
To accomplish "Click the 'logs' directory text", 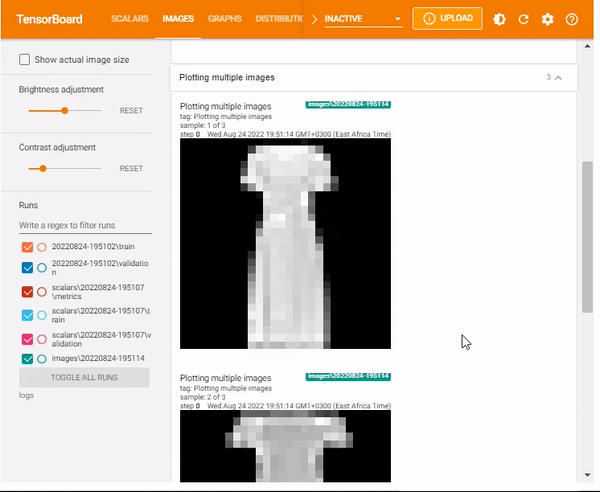I will 26,395.
